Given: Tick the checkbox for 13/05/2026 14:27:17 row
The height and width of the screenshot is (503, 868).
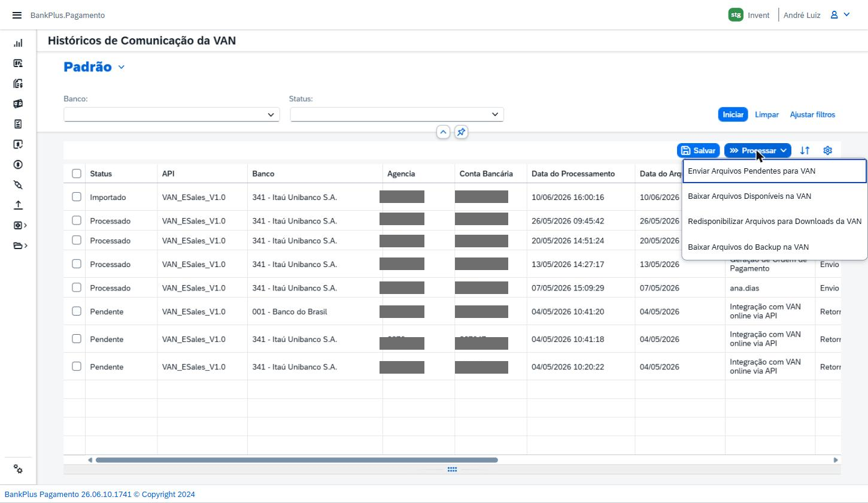Looking at the screenshot, I should (x=77, y=263).
